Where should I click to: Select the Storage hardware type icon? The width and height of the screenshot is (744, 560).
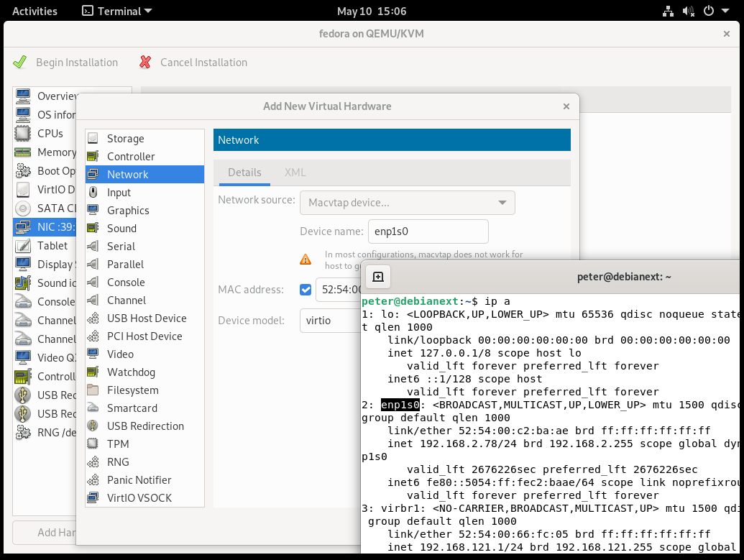click(93, 139)
